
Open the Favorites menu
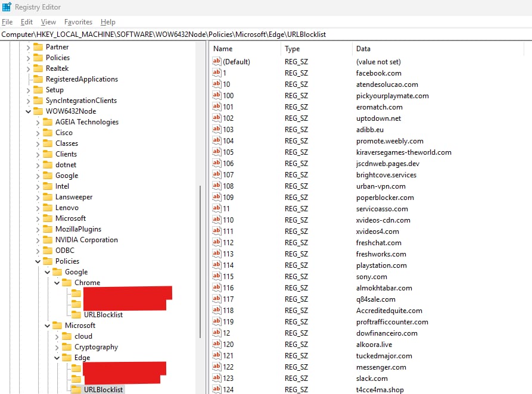[79, 22]
